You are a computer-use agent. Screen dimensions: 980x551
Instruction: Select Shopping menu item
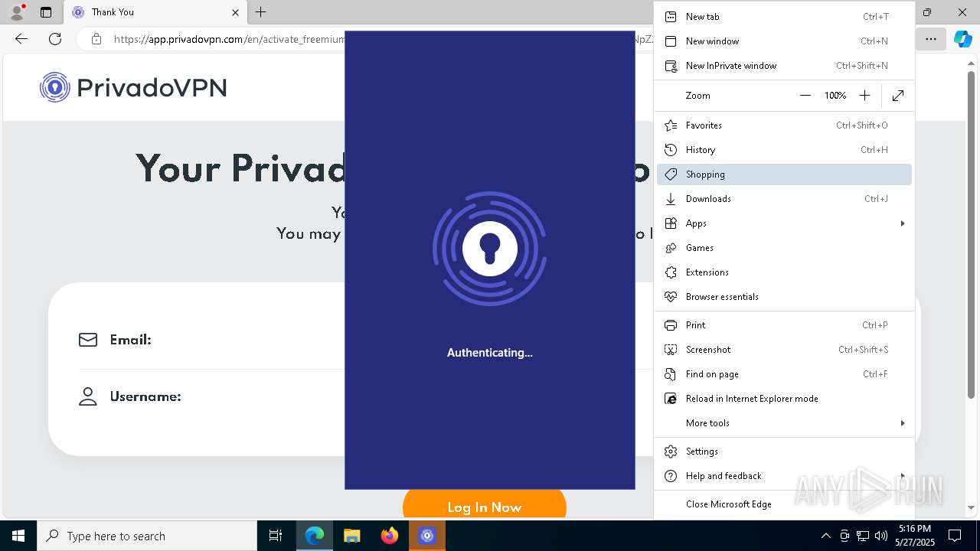click(784, 174)
